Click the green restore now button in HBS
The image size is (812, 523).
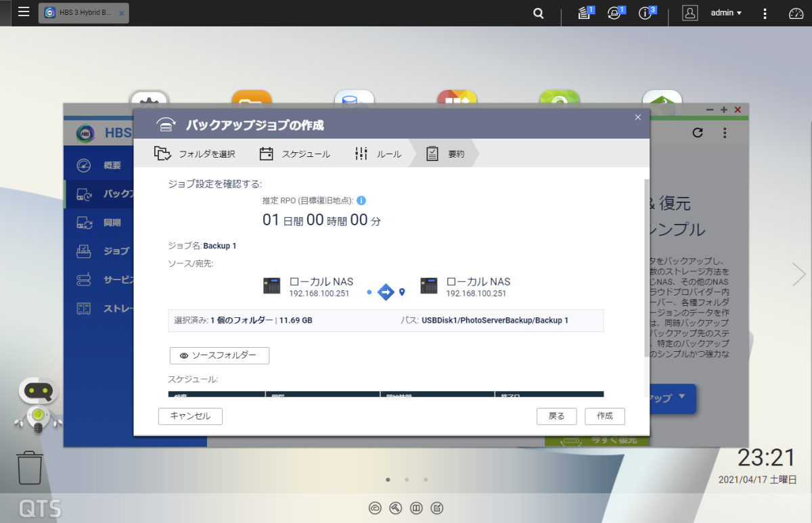(597, 441)
